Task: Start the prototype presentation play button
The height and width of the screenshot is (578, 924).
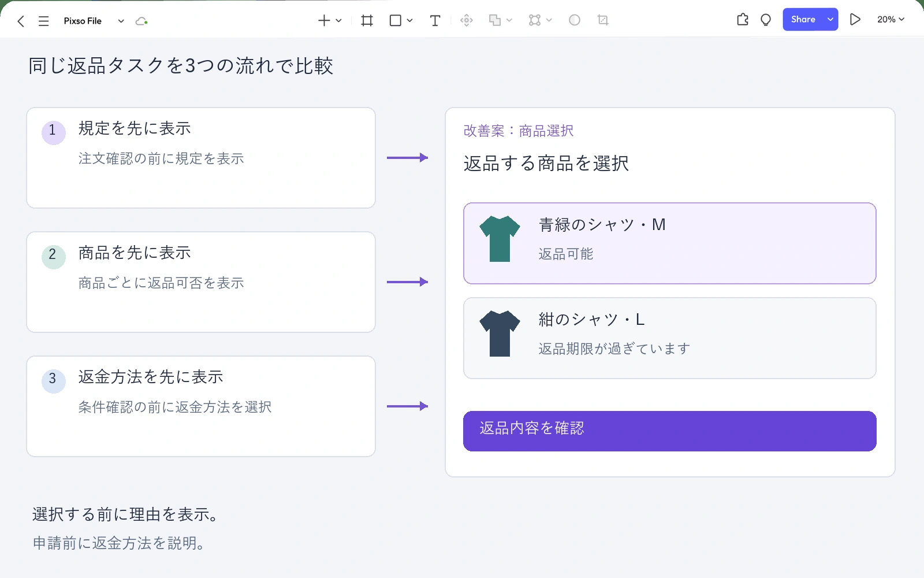Action: click(855, 20)
